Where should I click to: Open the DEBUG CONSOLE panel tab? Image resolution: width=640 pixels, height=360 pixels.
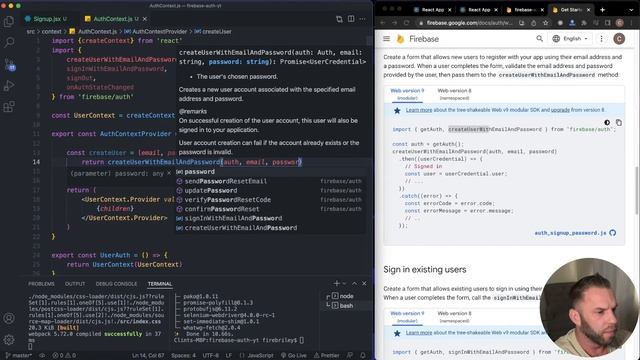pos(116,284)
